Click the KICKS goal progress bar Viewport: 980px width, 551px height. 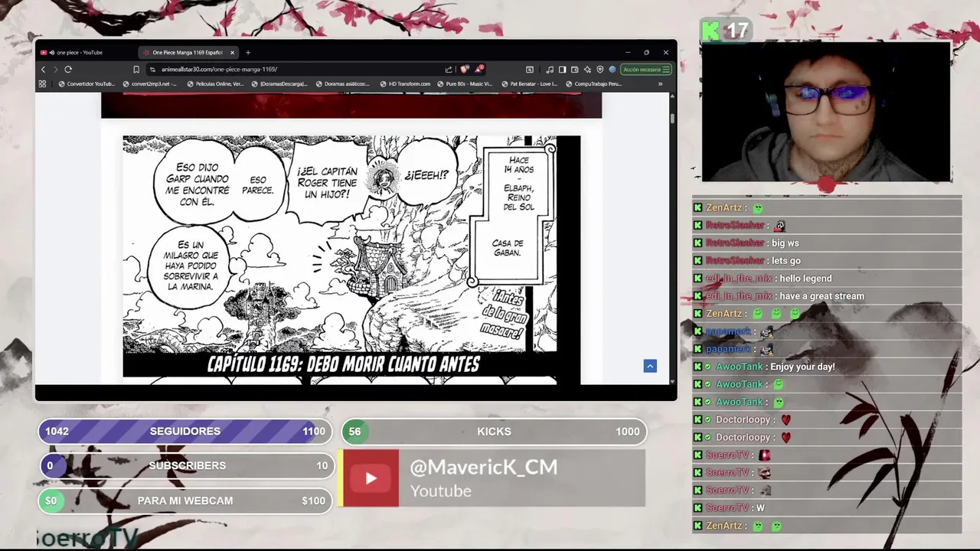click(x=494, y=432)
